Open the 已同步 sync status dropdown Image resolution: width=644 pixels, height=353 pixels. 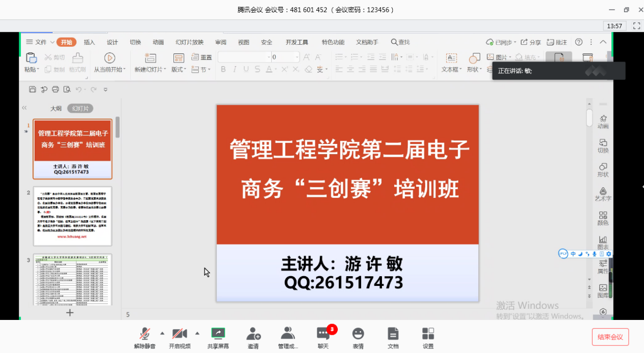pos(501,42)
